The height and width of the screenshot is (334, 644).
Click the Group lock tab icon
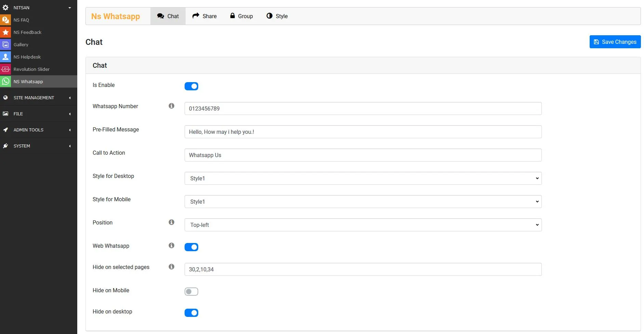232,16
